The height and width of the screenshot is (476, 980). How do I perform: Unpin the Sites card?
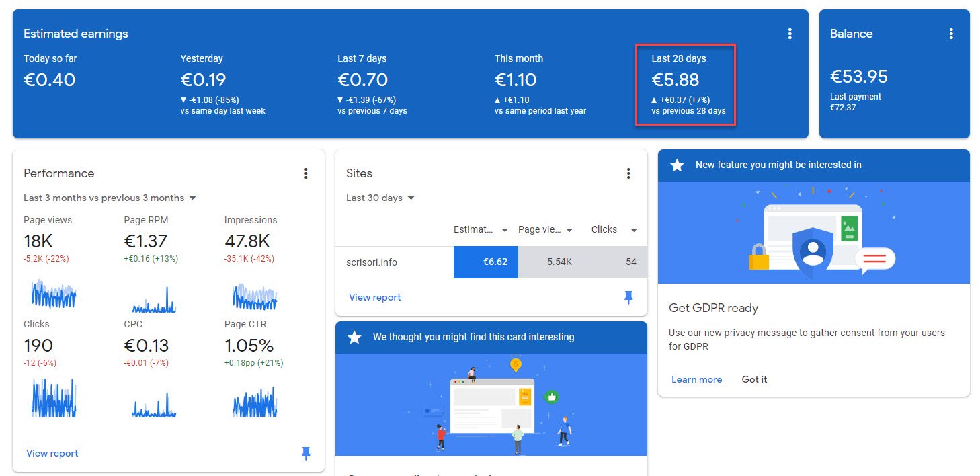click(x=628, y=297)
